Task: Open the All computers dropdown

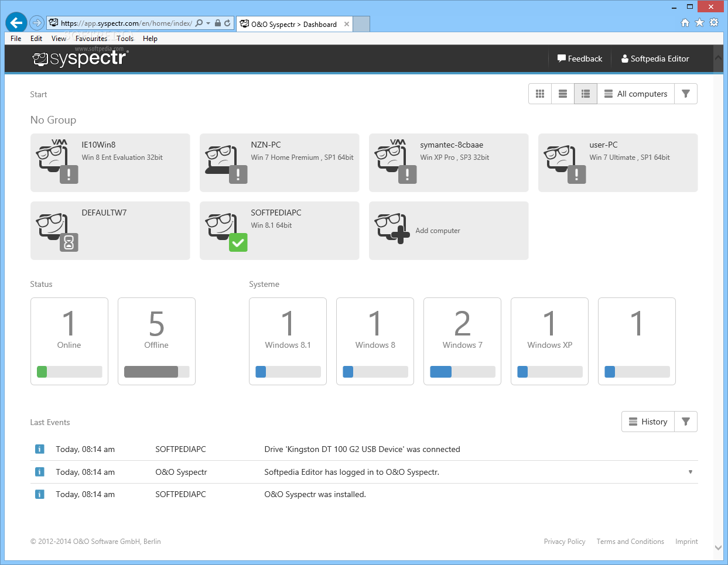Action: tap(635, 94)
